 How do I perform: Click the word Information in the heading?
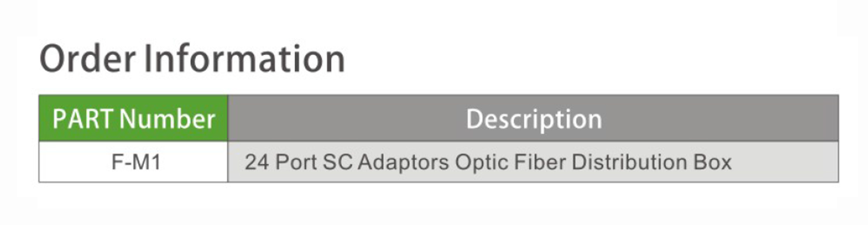click(245, 59)
